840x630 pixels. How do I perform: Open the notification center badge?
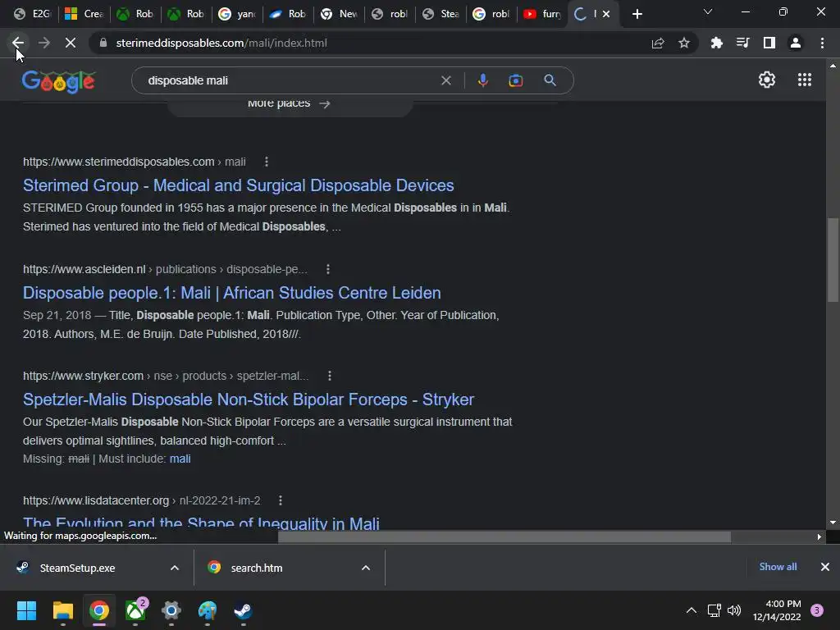pyautogui.click(x=817, y=610)
